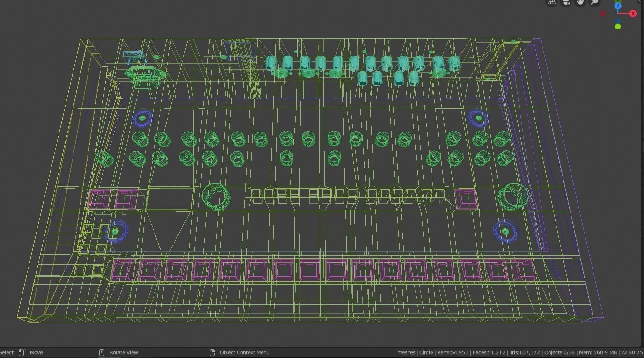This screenshot has height=358, width=644.
Task: Click the 'meshes' collection name in status bar
Action: [x=406, y=352]
